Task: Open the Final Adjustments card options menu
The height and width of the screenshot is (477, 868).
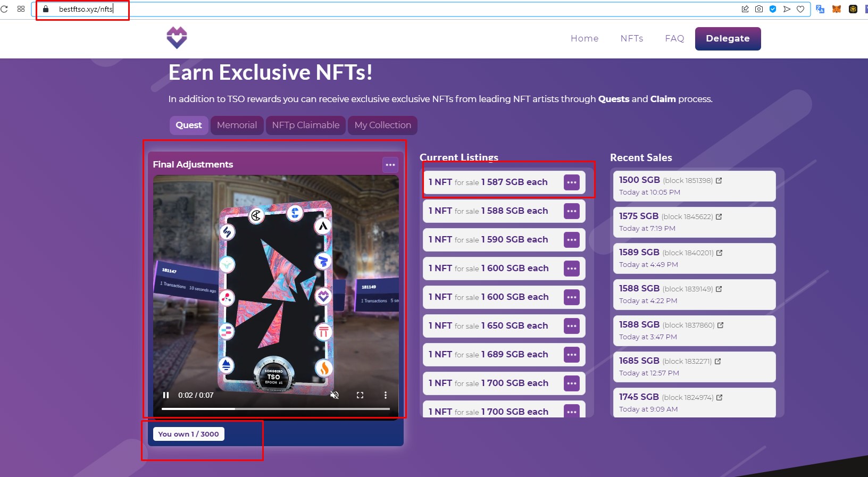Action: [390, 165]
